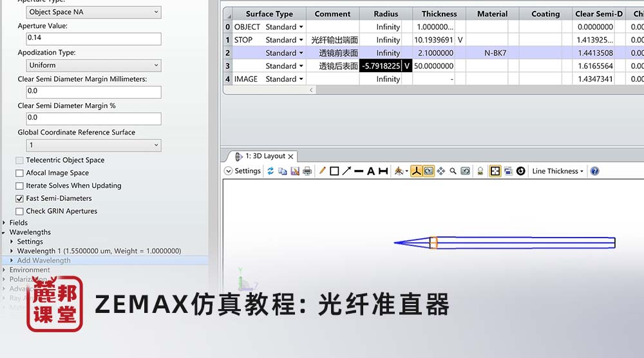Click the 3D Layout tab icon

(x=238, y=156)
